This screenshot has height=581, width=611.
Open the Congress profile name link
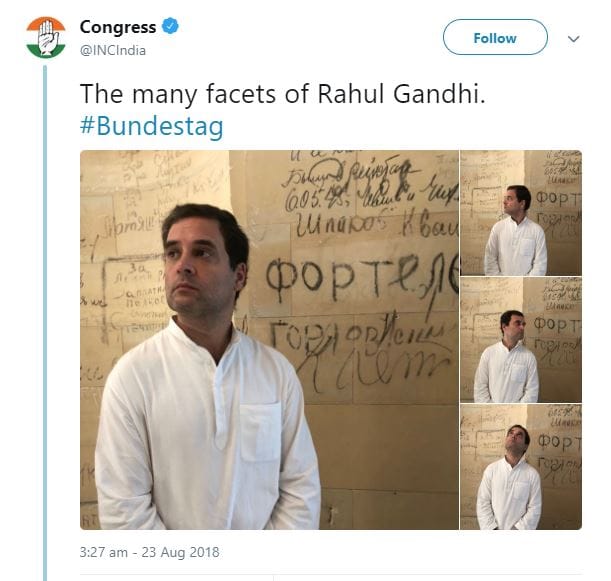click(x=117, y=27)
